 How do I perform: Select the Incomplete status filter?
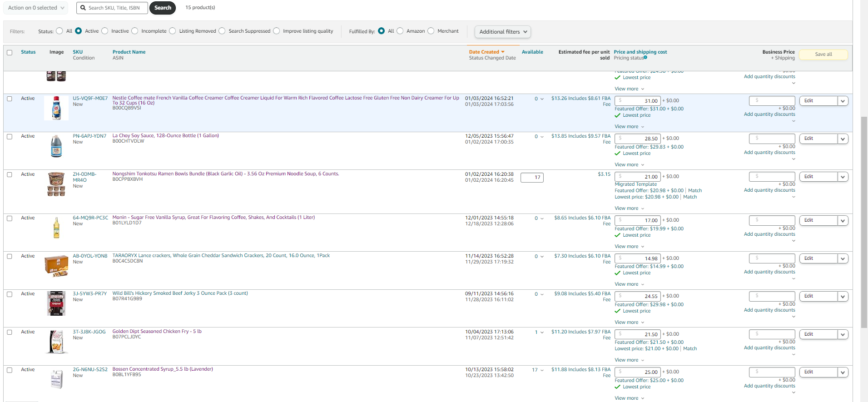[x=135, y=31]
